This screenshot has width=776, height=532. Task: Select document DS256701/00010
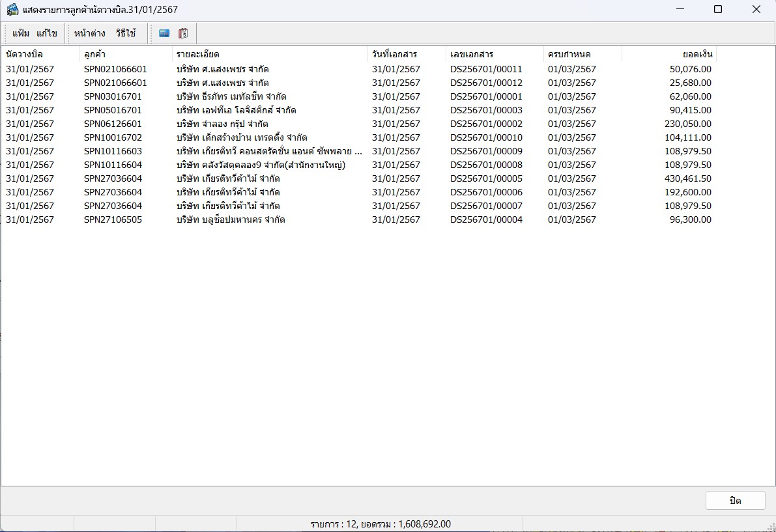click(486, 137)
